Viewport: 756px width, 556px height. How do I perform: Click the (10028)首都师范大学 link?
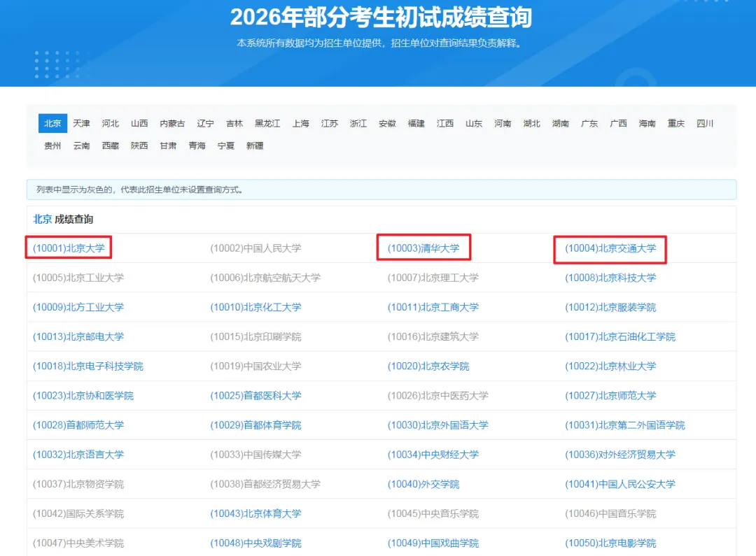pyautogui.click(x=78, y=425)
